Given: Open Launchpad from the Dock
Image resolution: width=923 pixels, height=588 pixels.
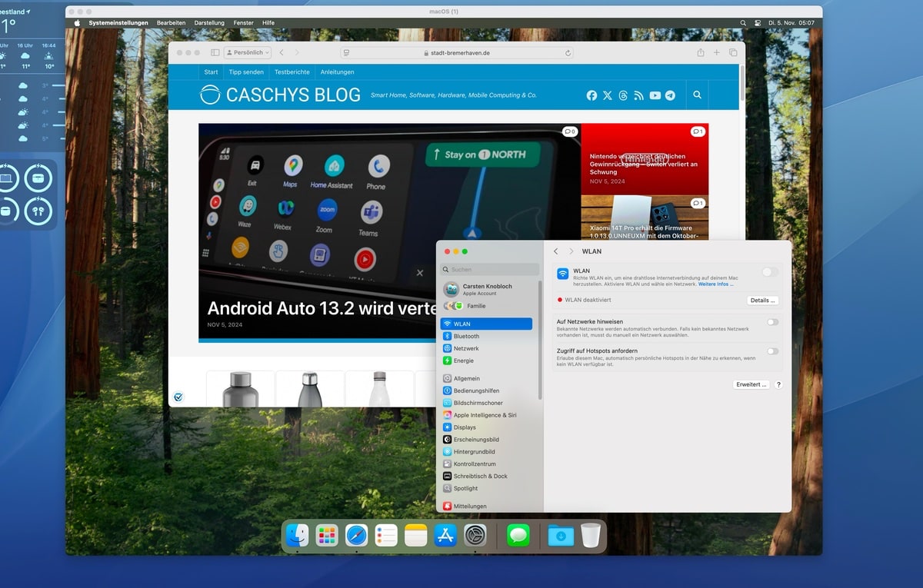Looking at the screenshot, I should tap(327, 536).
